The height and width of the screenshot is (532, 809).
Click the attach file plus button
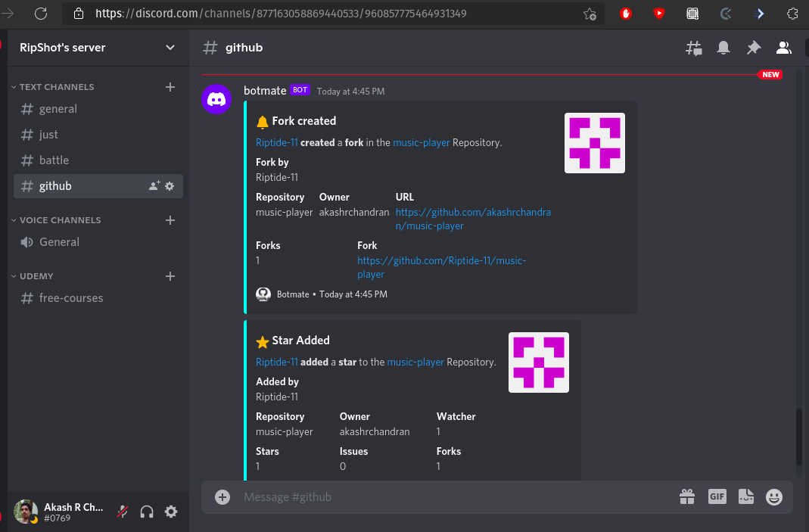coord(222,497)
